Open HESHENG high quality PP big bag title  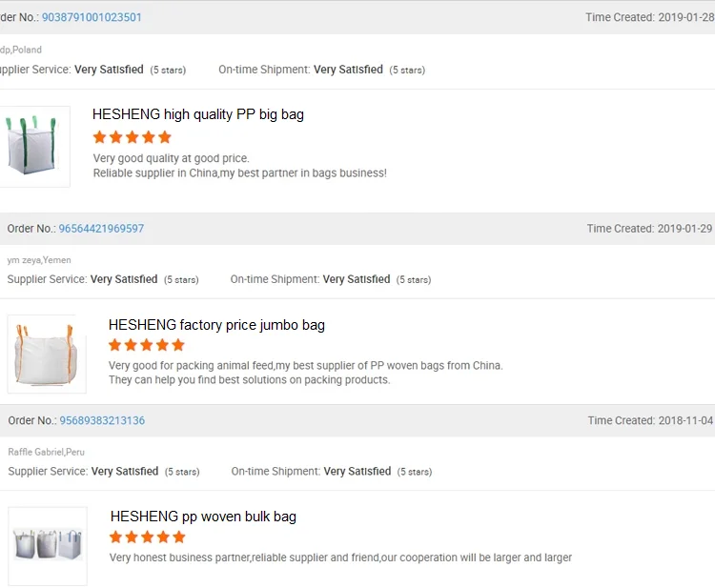[198, 114]
